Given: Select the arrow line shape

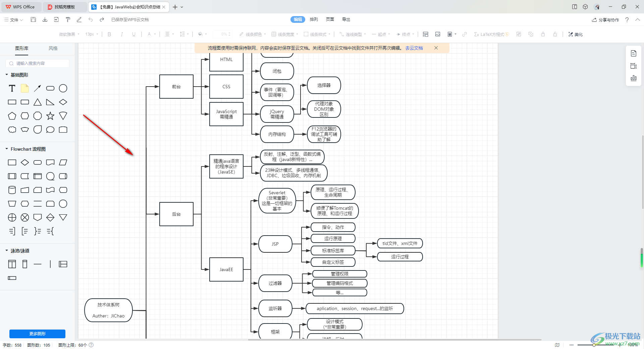Looking at the screenshot, I should (x=38, y=88).
